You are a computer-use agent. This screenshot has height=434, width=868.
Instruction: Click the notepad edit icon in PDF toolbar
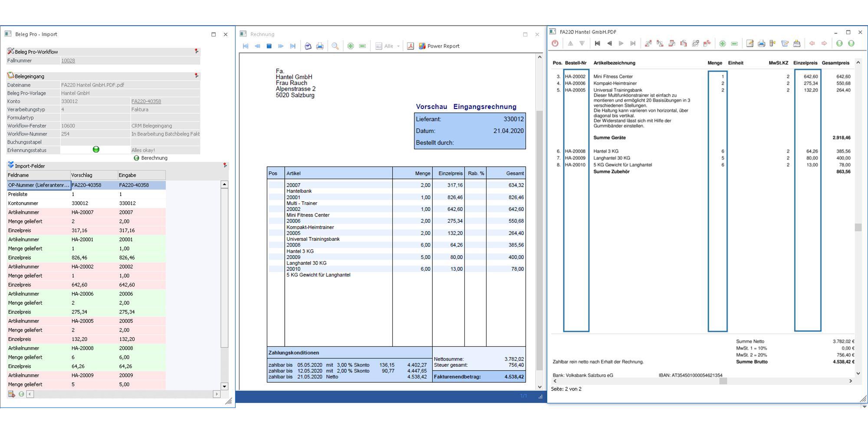point(750,43)
